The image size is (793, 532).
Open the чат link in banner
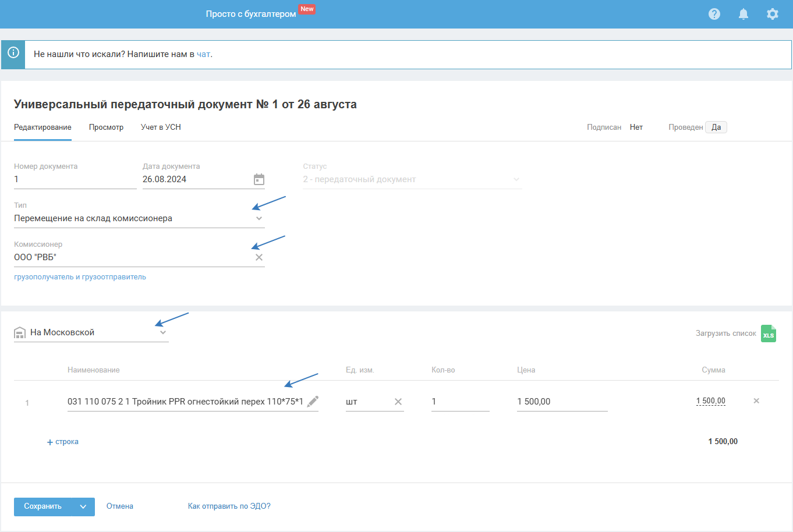pos(203,54)
